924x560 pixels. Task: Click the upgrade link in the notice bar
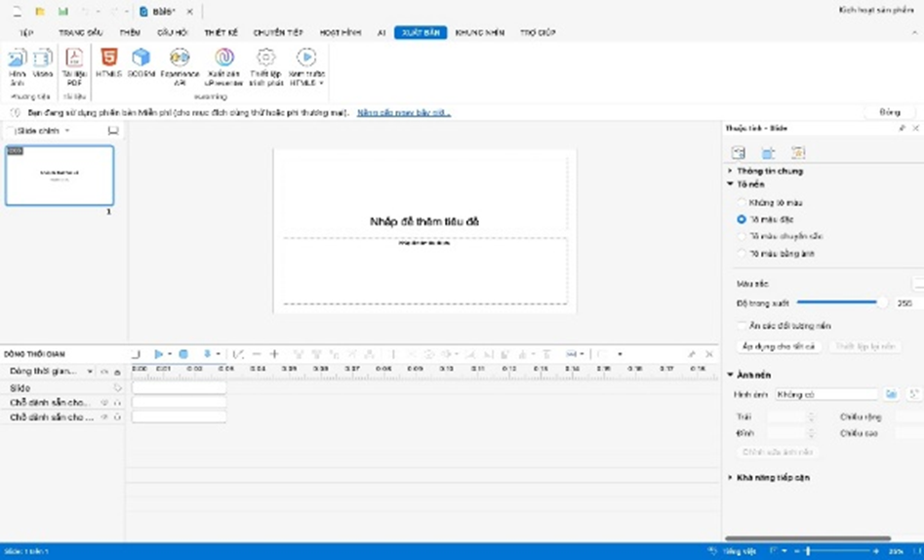(x=403, y=112)
